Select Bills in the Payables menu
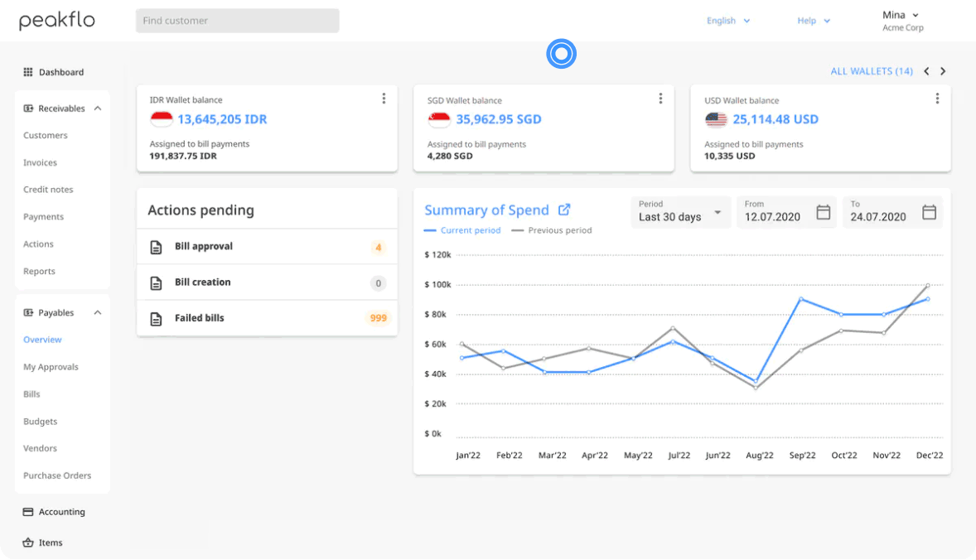 pyautogui.click(x=31, y=393)
